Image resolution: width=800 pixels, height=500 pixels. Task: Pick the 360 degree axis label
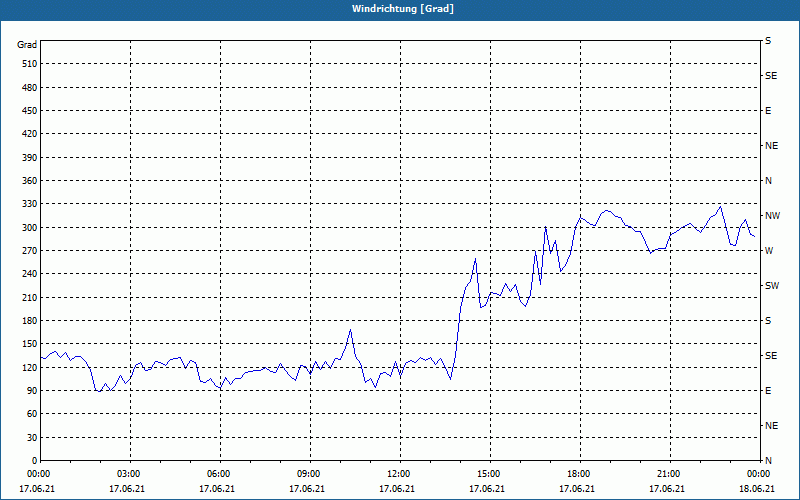coord(30,181)
